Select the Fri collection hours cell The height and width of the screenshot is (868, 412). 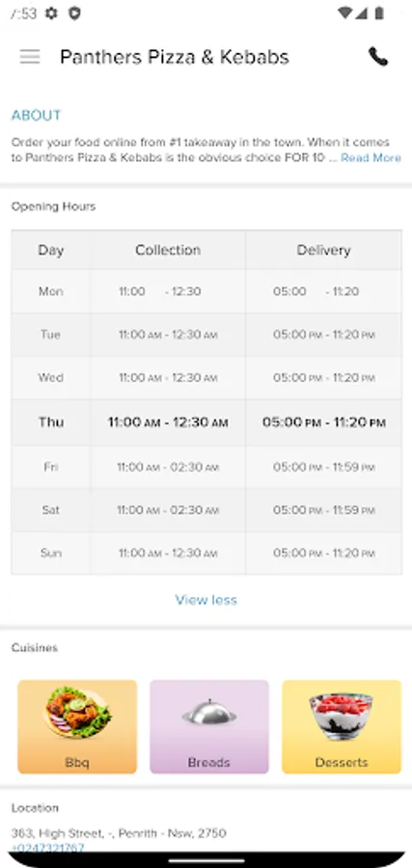pos(168,467)
